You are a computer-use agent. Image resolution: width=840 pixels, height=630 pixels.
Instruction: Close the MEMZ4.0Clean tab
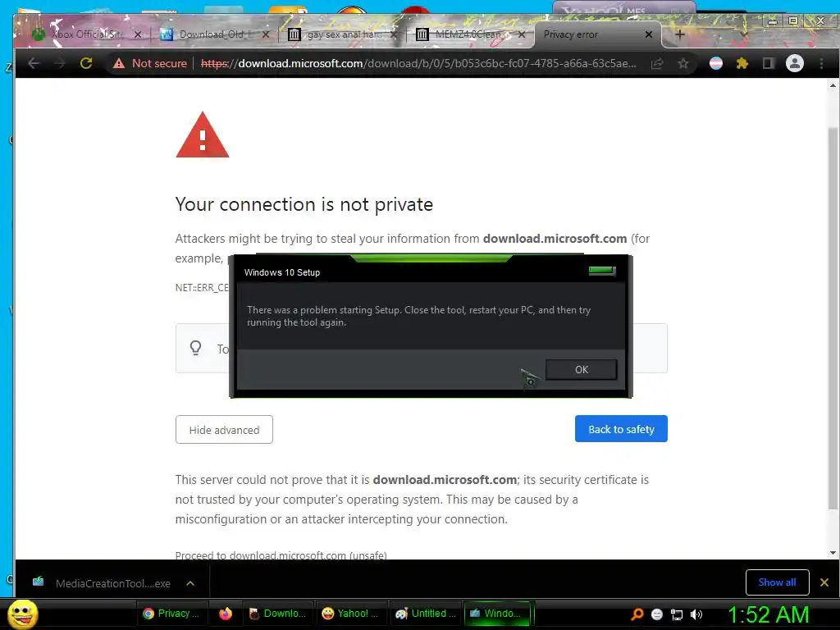(x=521, y=34)
